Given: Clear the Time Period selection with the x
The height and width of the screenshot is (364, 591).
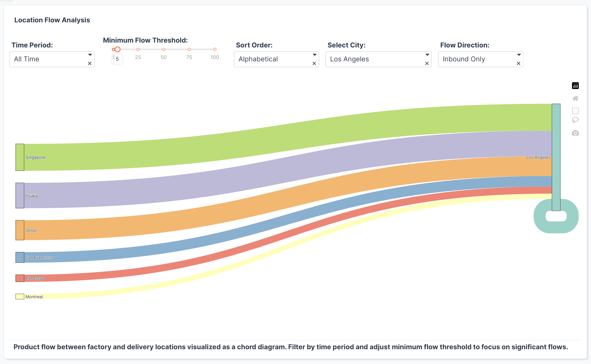Looking at the screenshot, I should tap(90, 63).
